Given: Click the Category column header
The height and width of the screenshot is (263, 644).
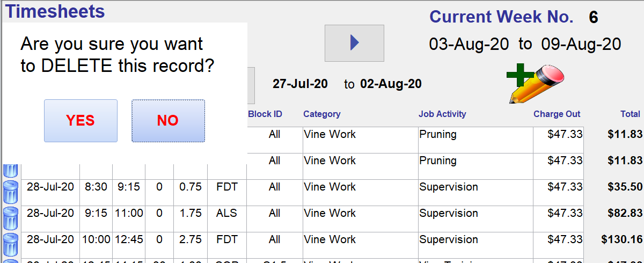Looking at the screenshot, I should [322, 114].
